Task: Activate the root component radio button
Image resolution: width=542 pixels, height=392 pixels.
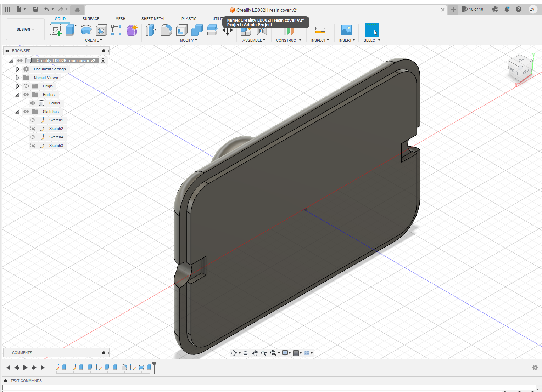Action: pos(103,61)
